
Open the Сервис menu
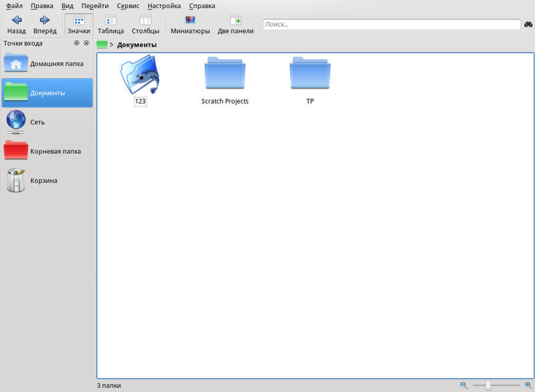128,6
